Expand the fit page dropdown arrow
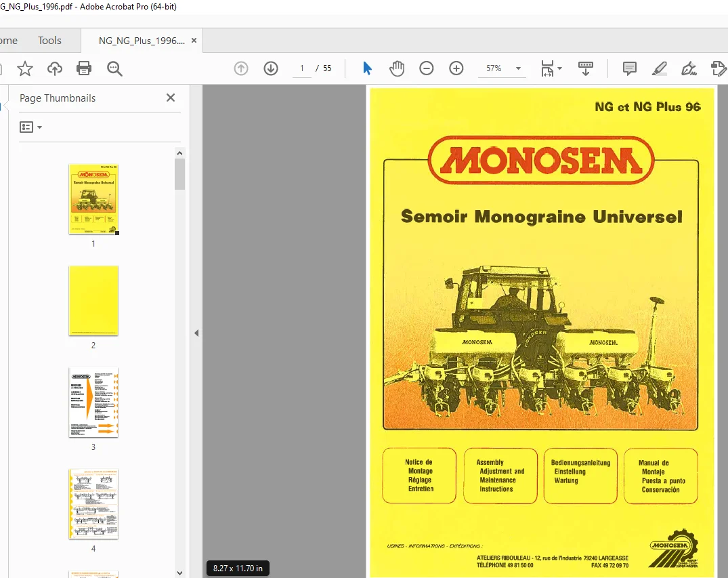This screenshot has height=578, width=728. point(559,68)
